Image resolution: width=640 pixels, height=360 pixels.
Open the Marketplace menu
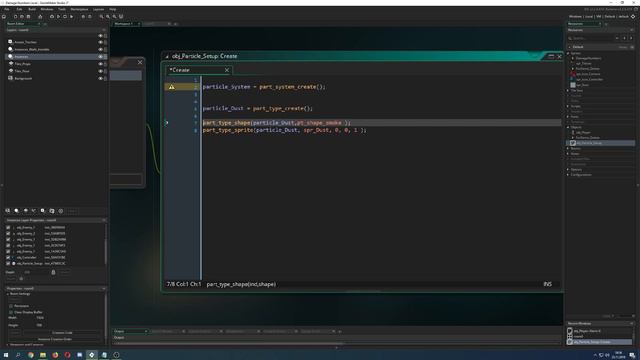point(79,9)
